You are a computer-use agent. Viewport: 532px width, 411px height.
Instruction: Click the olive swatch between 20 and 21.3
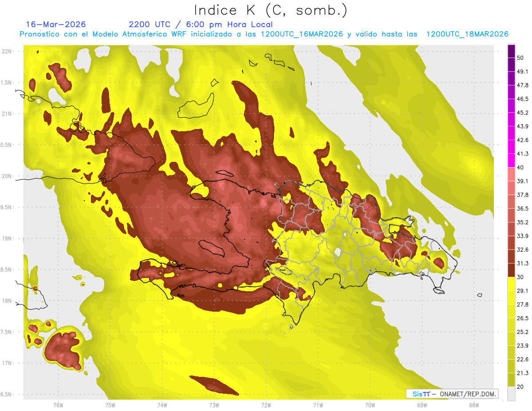click(511, 380)
